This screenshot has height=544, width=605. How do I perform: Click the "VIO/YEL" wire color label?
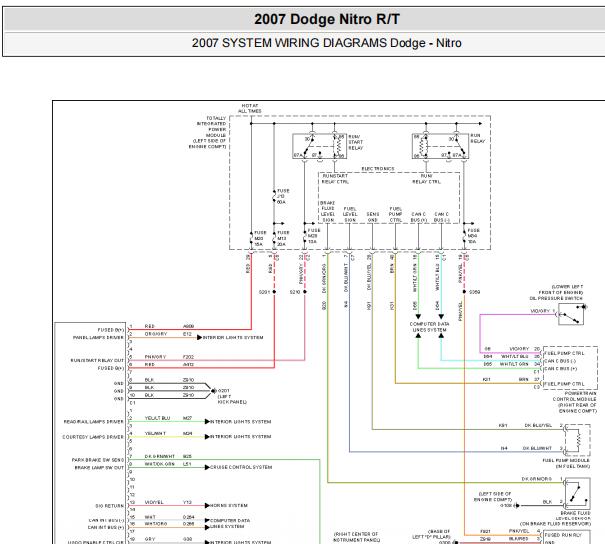coord(154,502)
